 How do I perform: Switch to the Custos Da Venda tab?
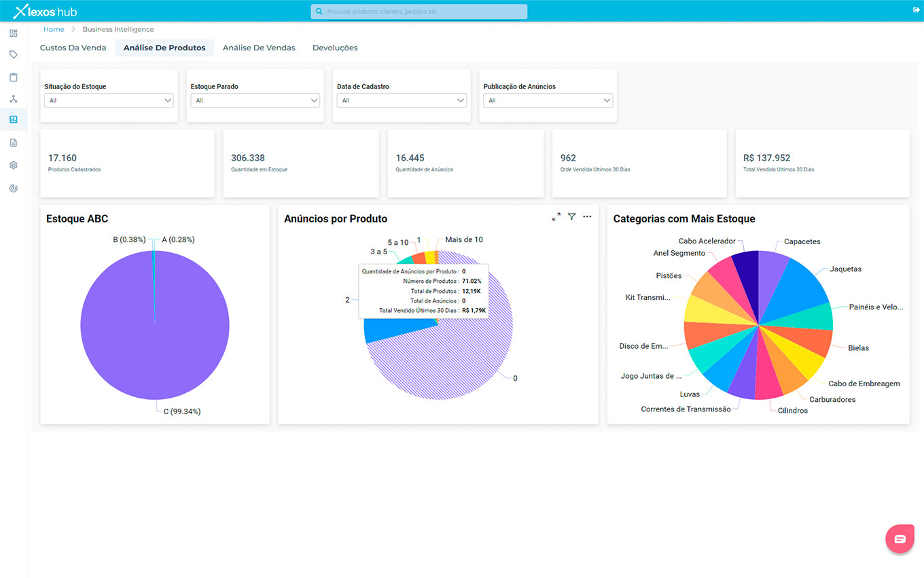pyautogui.click(x=73, y=48)
